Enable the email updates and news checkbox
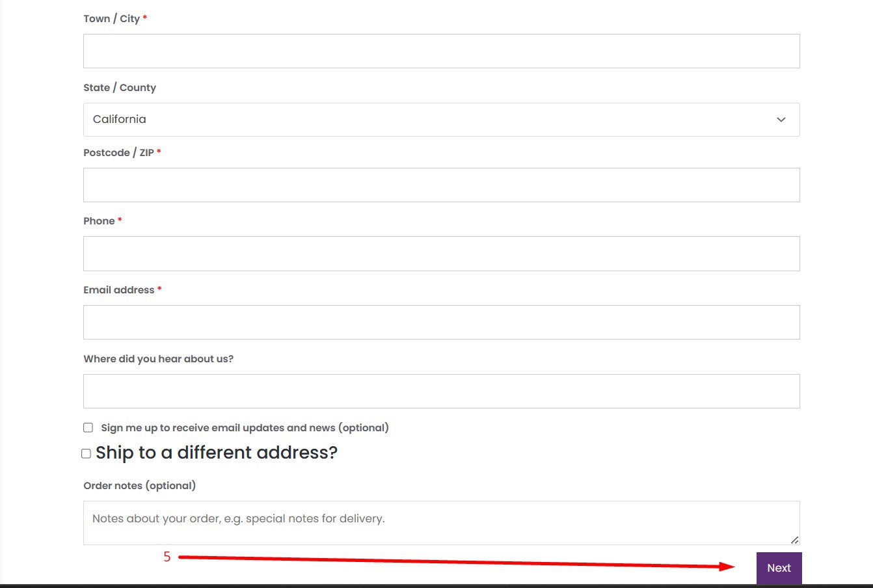873x588 pixels. 88,427
